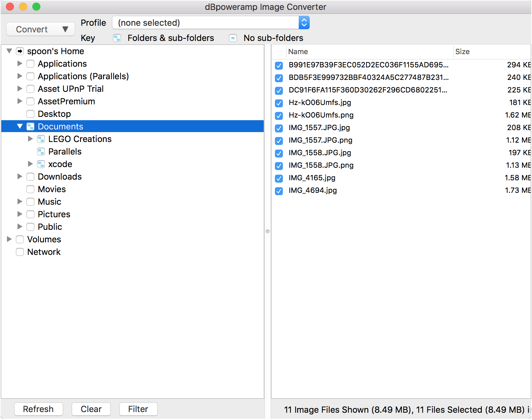This screenshot has height=420, width=532.
Task: Click the Folders & sub-folders key icon
Action: pos(117,38)
